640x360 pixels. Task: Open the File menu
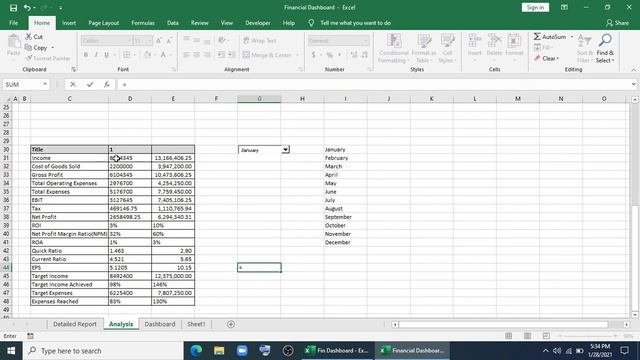[13, 23]
